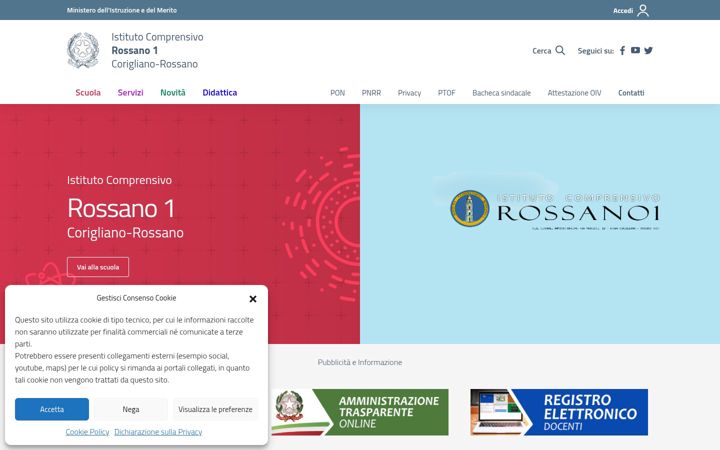Click Visualizza le preferenze button

tap(215, 409)
